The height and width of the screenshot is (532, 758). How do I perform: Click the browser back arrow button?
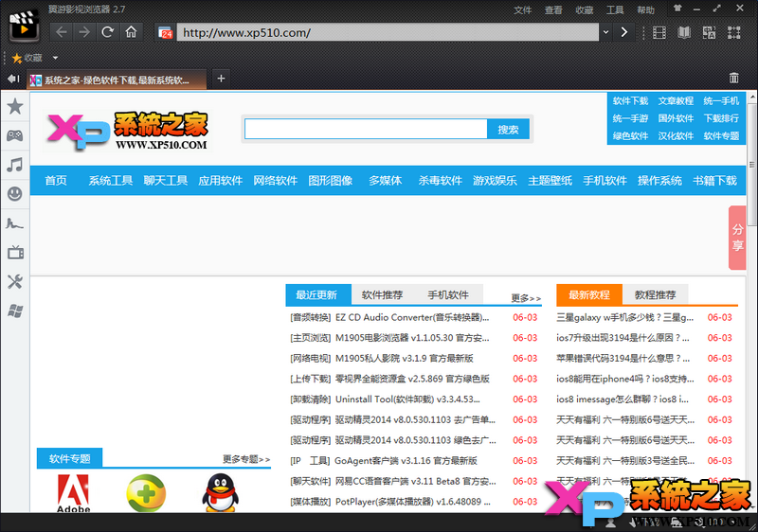(x=62, y=32)
